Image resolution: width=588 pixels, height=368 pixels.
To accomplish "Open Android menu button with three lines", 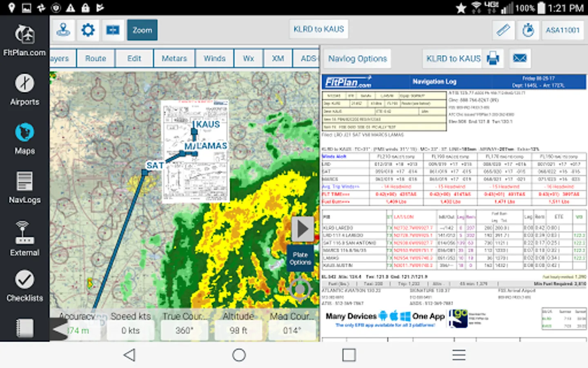I will 459,355.
